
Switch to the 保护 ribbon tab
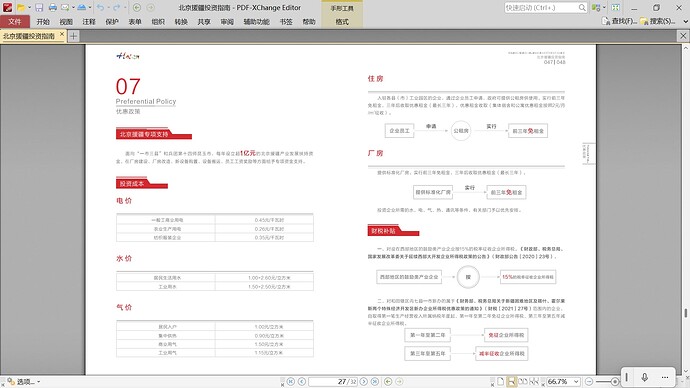pos(112,22)
